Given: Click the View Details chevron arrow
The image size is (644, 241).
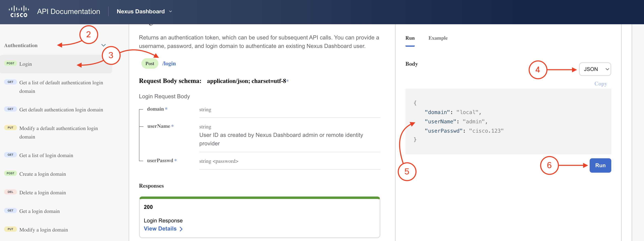Looking at the screenshot, I should [x=181, y=229].
